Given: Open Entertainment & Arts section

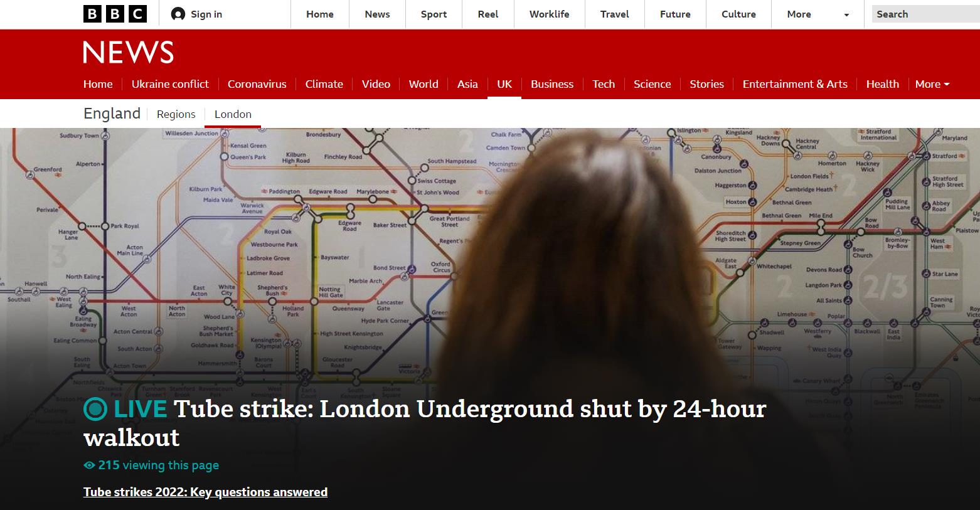Looking at the screenshot, I should 795,84.
